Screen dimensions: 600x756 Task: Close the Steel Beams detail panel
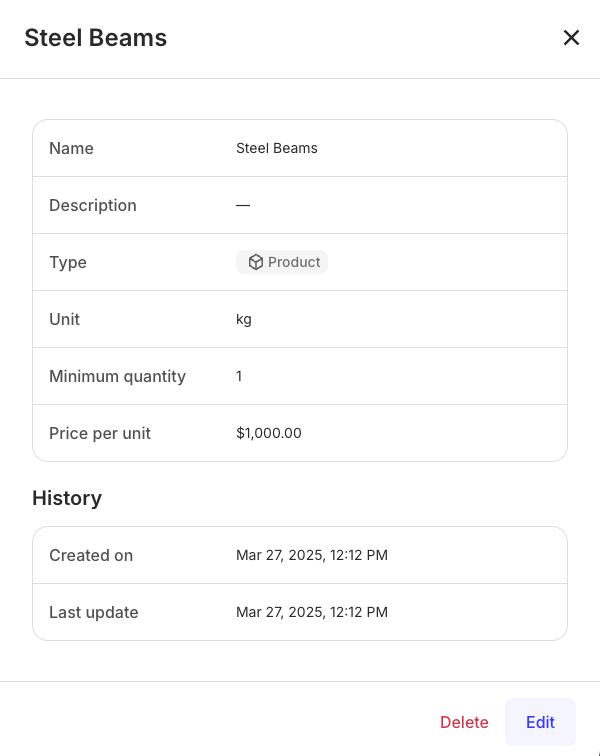pos(571,38)
